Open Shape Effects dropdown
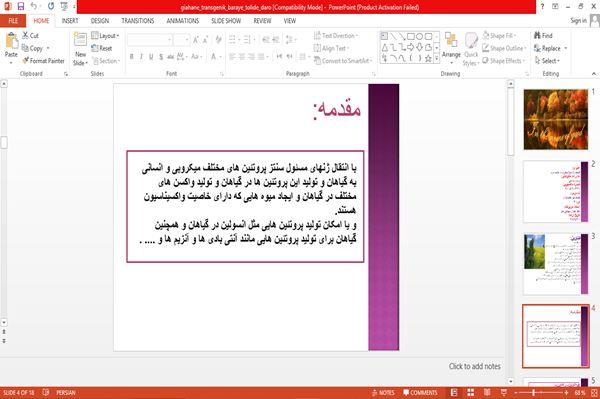The width and height of the screenshot is (600, 399). tap(503, 61)
